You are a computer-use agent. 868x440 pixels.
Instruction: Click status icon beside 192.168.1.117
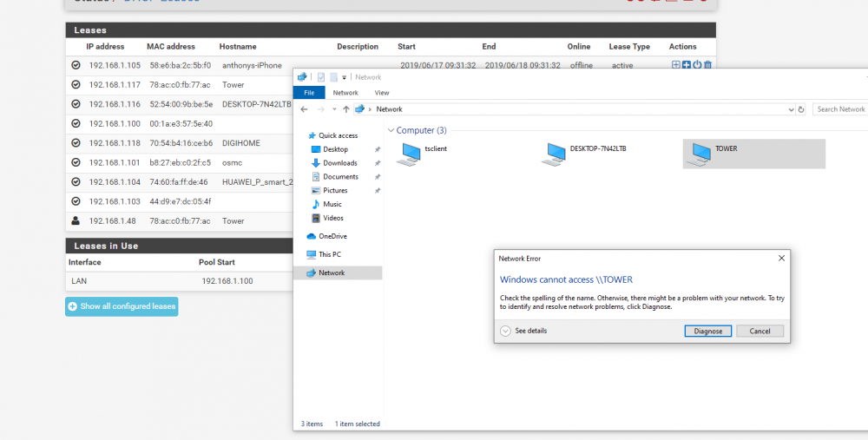[x=76, y=85]
